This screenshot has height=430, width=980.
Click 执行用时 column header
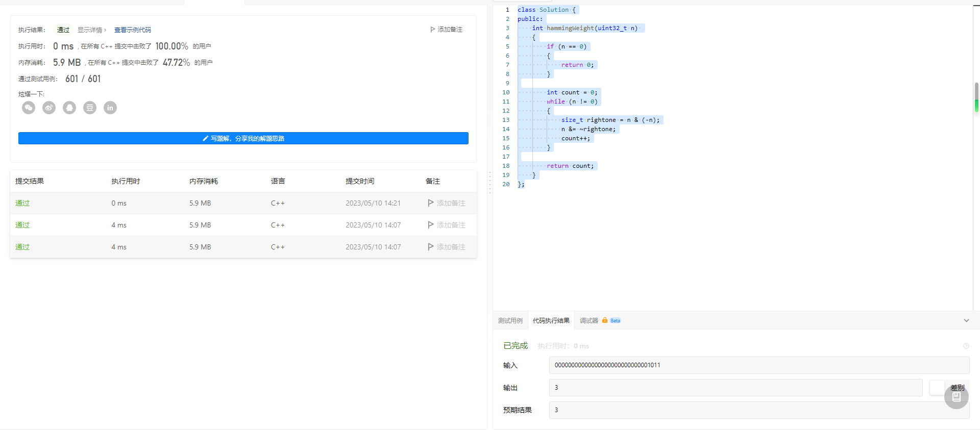point(126,181)
